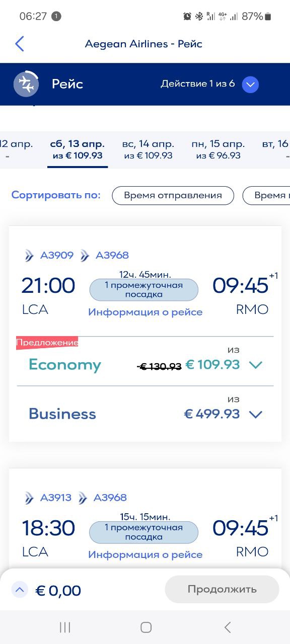290x644 pixels.
Task: Click the Aegean logo beside first A3968
Action: [85, 256]
